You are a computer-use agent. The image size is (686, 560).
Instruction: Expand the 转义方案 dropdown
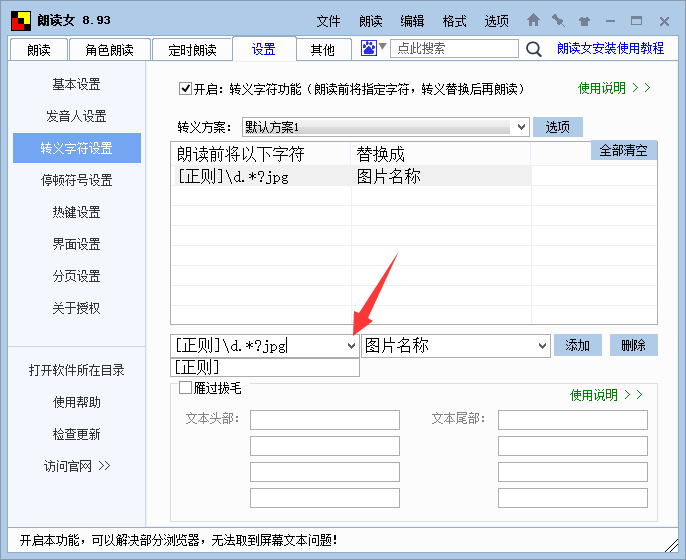pos(521,127)
